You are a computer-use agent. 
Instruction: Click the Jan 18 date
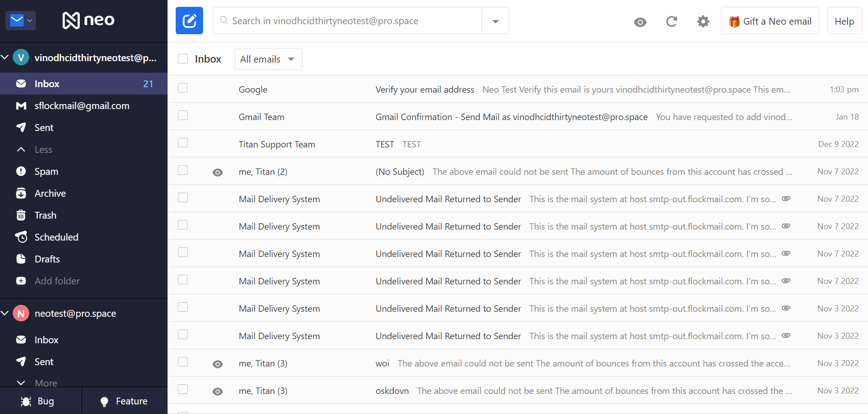pyautogui.click(x=847, y=117)
